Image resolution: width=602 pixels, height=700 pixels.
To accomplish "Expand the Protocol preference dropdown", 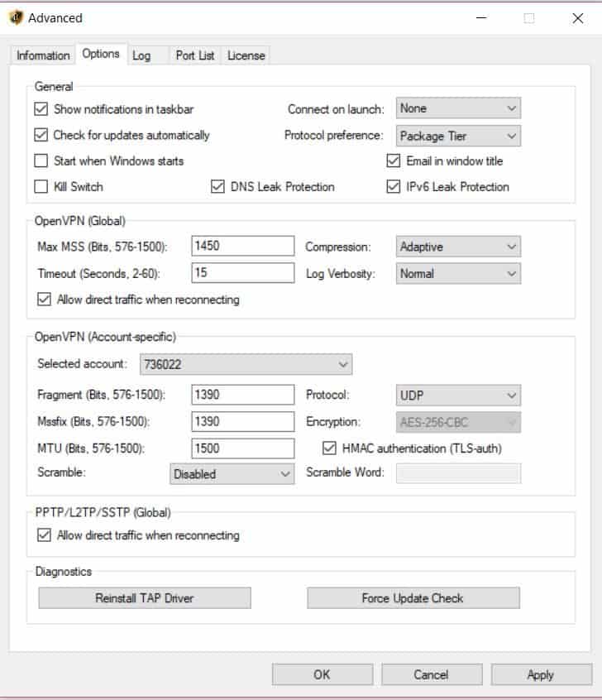I will click(458, 136).
